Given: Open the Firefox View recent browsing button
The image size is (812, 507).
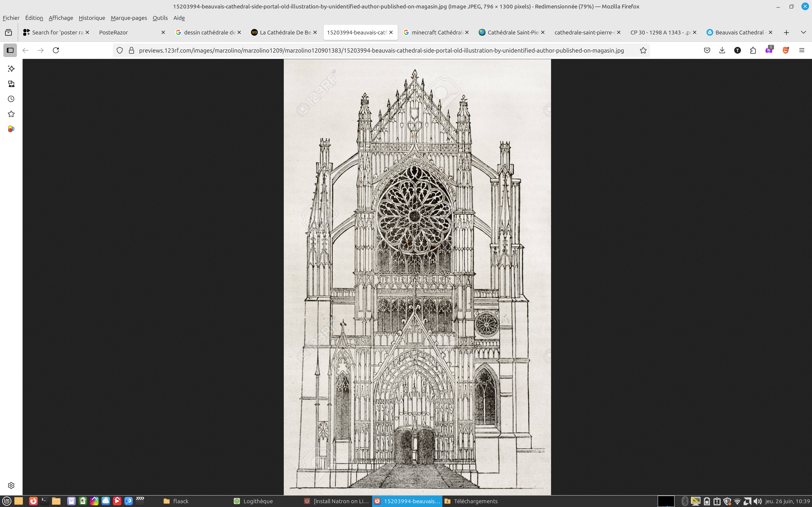Looking at the screenshot, I should [x=8, y=33].
